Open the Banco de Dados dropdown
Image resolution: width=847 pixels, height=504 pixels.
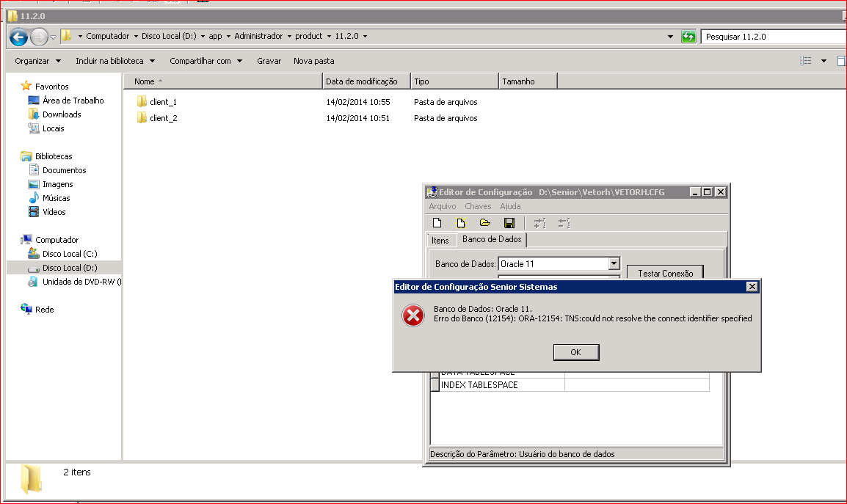[614, 264]
